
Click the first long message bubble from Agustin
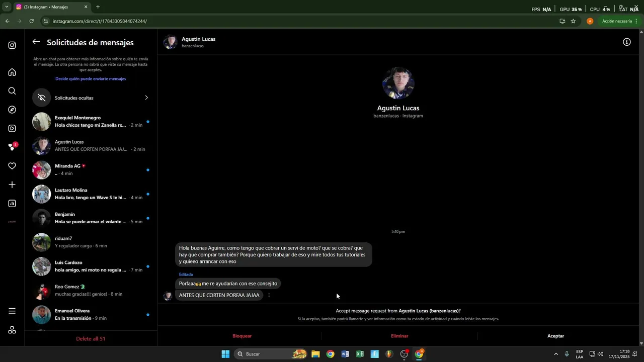(274, 255)
